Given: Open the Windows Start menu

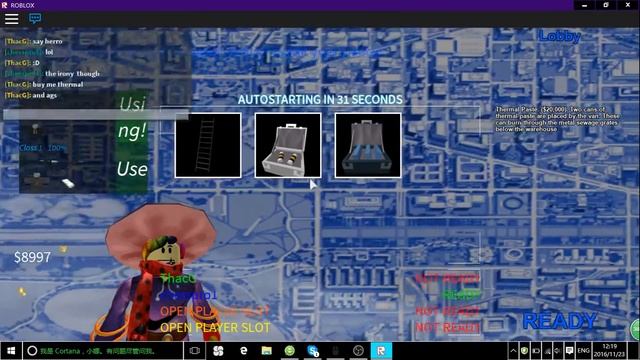Looking at the screenshot, I should [11, 351].
